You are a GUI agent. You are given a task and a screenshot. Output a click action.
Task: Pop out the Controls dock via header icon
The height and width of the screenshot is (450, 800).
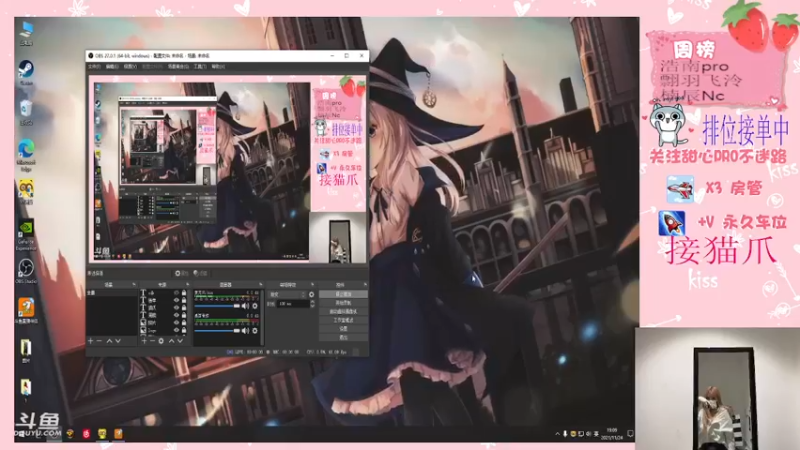[x=365, y=284]
